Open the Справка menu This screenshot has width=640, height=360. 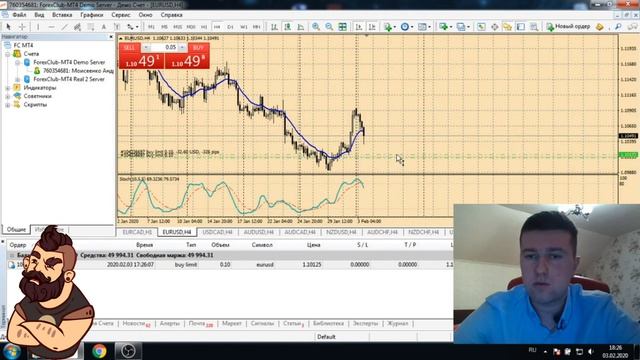171,15
